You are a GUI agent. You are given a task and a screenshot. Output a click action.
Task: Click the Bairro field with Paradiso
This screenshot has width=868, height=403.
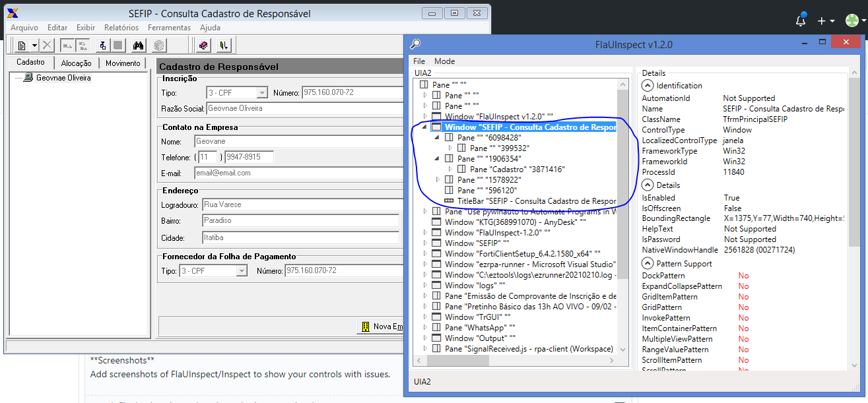pos(300,221)
